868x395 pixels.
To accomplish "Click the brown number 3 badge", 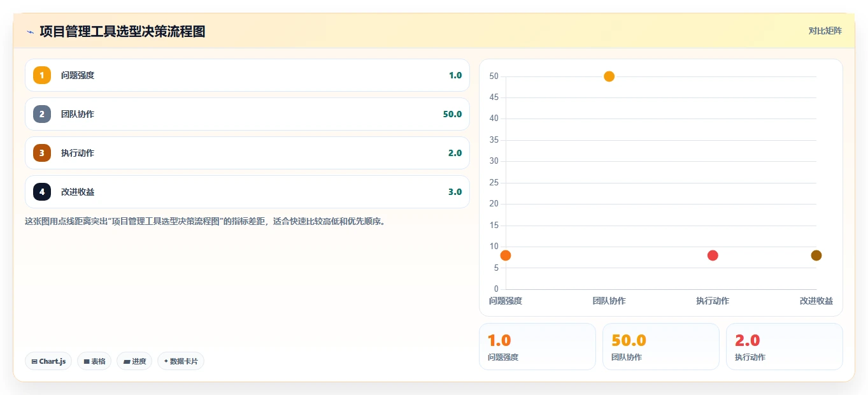I will [x=42, y=153].
